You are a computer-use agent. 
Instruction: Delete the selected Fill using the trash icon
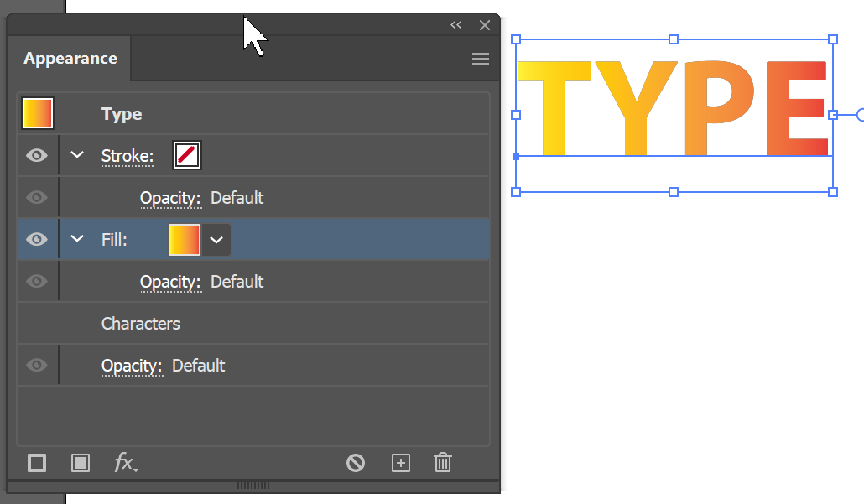point(442,462)
